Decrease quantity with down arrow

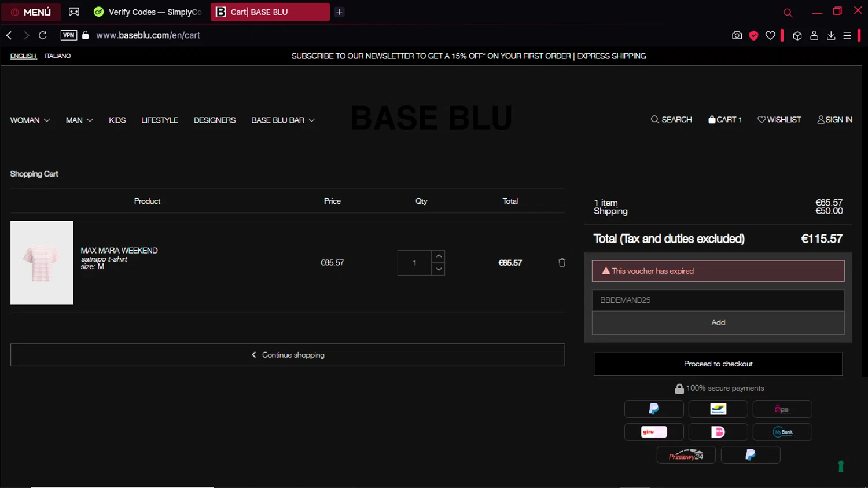pyautogui.click(x=439, y=269)
